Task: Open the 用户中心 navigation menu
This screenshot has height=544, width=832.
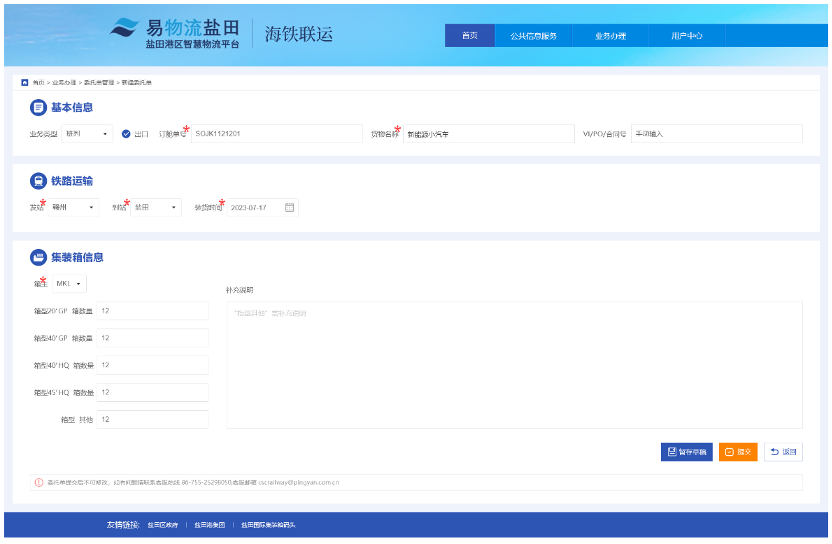Action: tap(687, 36)
